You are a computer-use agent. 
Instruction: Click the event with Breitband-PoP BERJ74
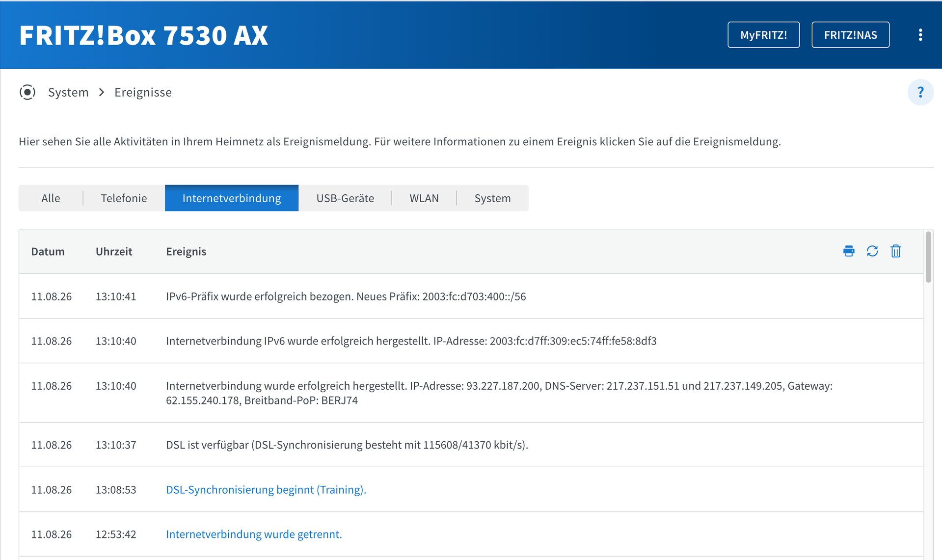pyautogui.click(x=499, y=393)
